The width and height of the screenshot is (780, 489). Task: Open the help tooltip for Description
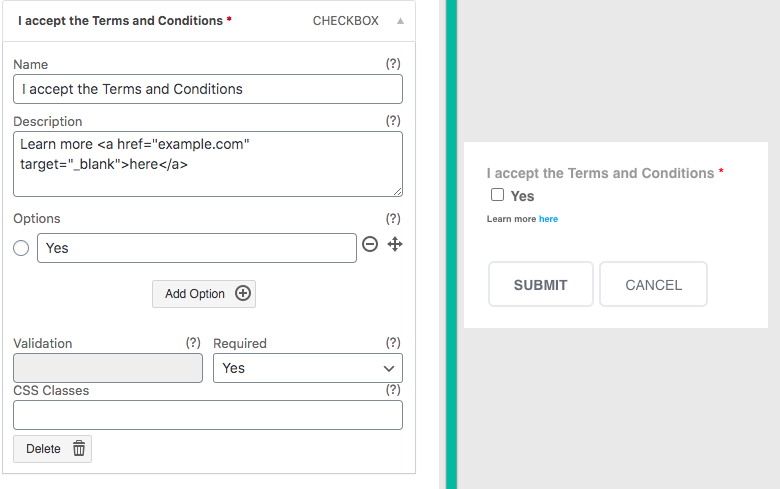(393, 121)
